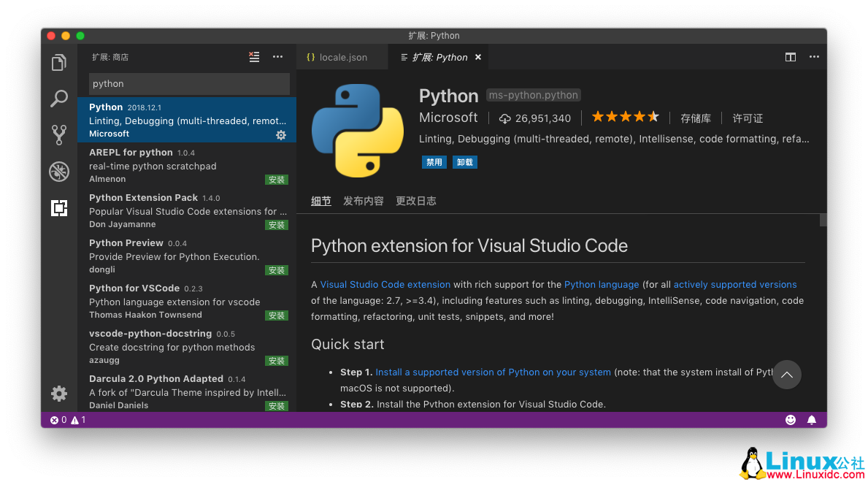This screenshot has height=482, width=868.
Task: Install vscode-python-docstring extension
Action: (276, 361)
